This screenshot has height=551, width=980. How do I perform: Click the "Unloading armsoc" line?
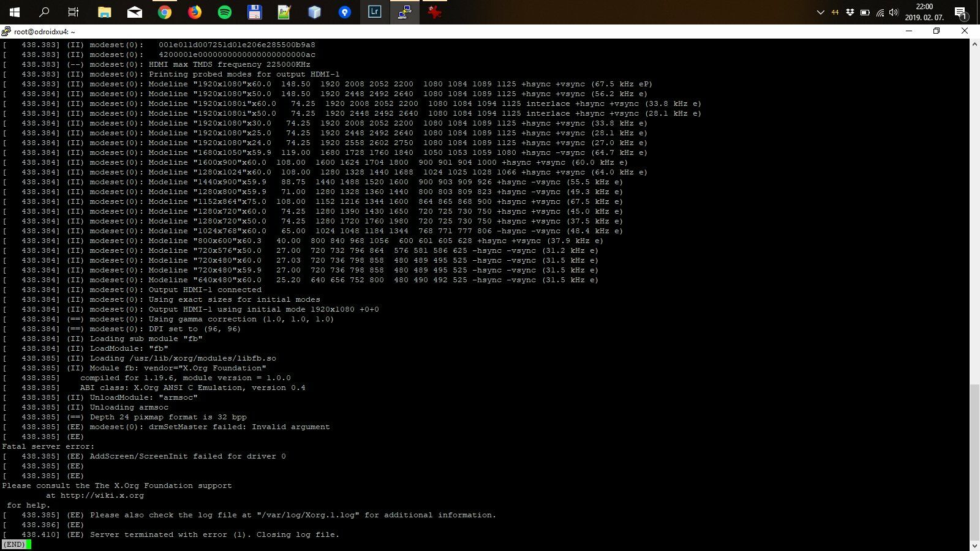point(129,407)
